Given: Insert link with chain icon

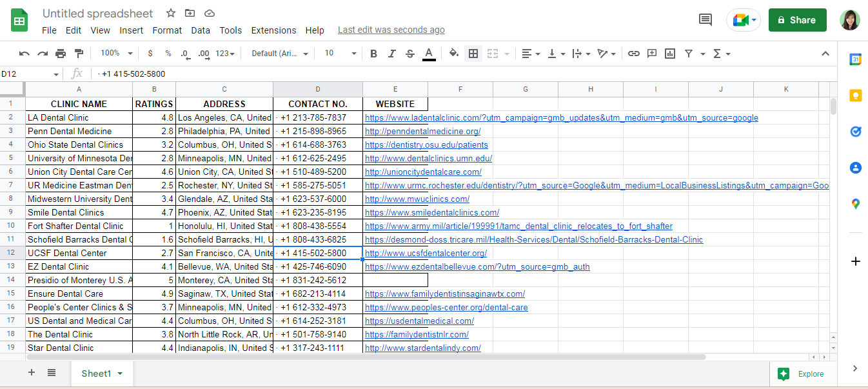Looking at the screenshot, I should (x=634, y=54).
